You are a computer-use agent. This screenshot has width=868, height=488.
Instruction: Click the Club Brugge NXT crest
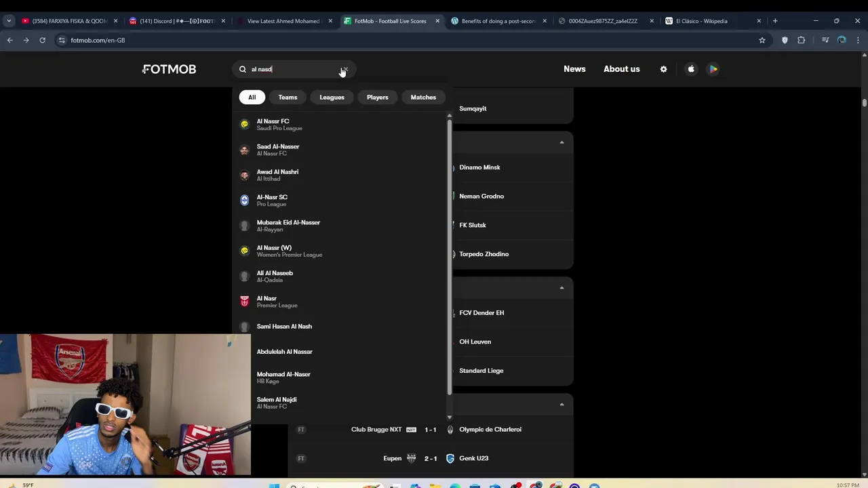point(411,430)
